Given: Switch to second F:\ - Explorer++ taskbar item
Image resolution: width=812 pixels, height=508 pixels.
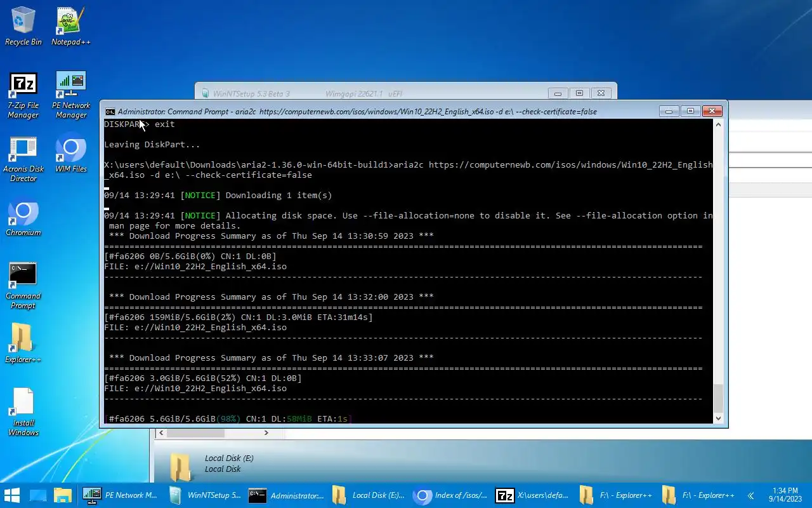Looking at the screenshot, I should [x=698, y=495].
